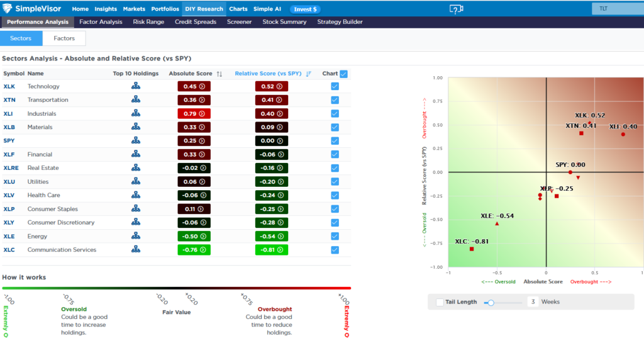Open the Charts menu

pos(238,9)
